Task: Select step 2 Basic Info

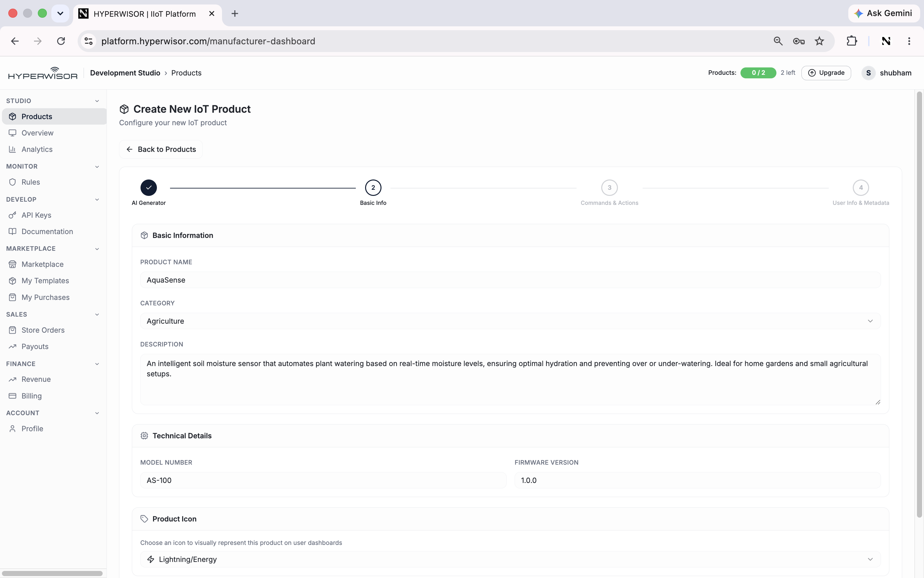Action: coord(373,188)
